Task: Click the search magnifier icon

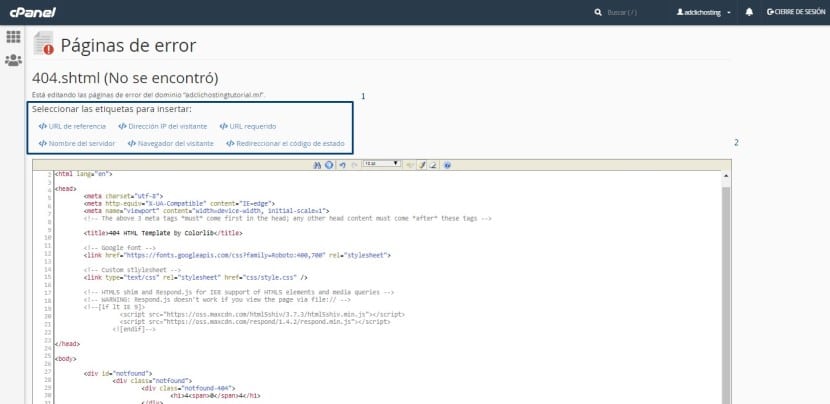Action: [x=598, y=12]
